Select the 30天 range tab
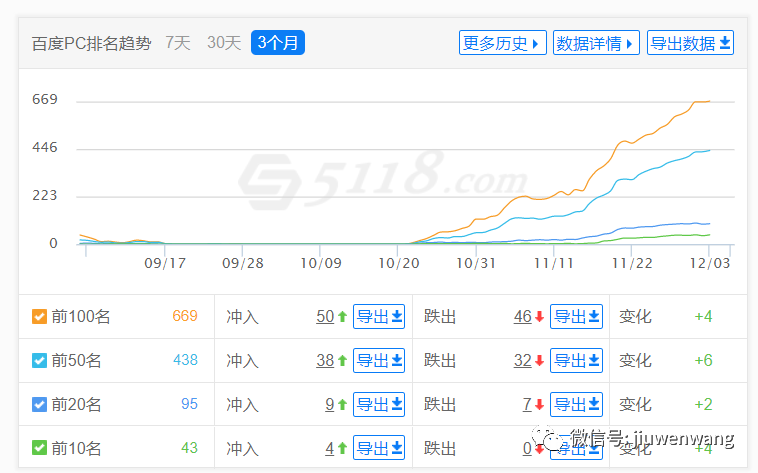758x473 pixels. [x=224, y=43]
